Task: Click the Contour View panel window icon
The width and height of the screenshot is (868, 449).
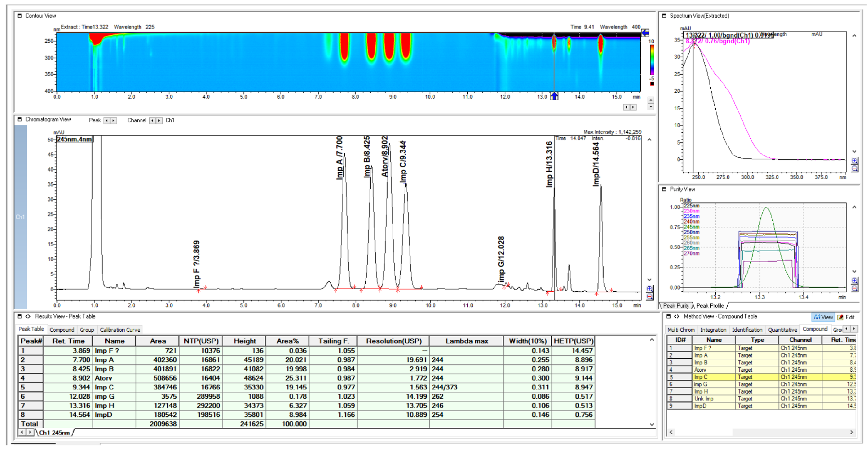Action: (20, 16)
